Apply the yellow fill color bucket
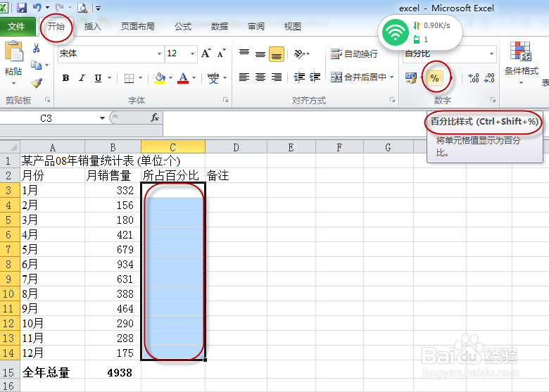 click(x=160, y=77)
